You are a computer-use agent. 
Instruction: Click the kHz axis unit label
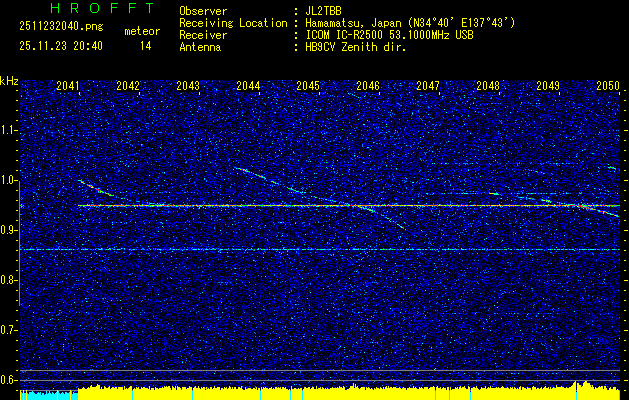(9, 81)
